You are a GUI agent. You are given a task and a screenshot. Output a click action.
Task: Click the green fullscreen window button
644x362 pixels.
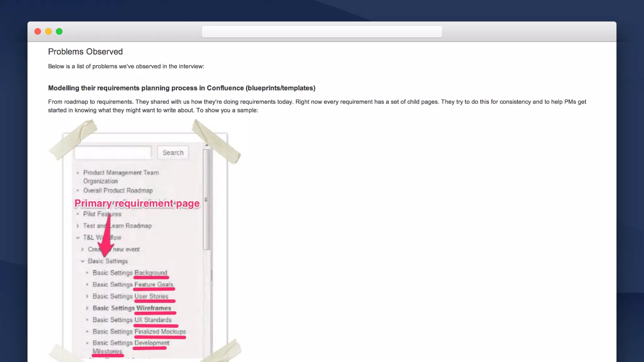point(59,31)
